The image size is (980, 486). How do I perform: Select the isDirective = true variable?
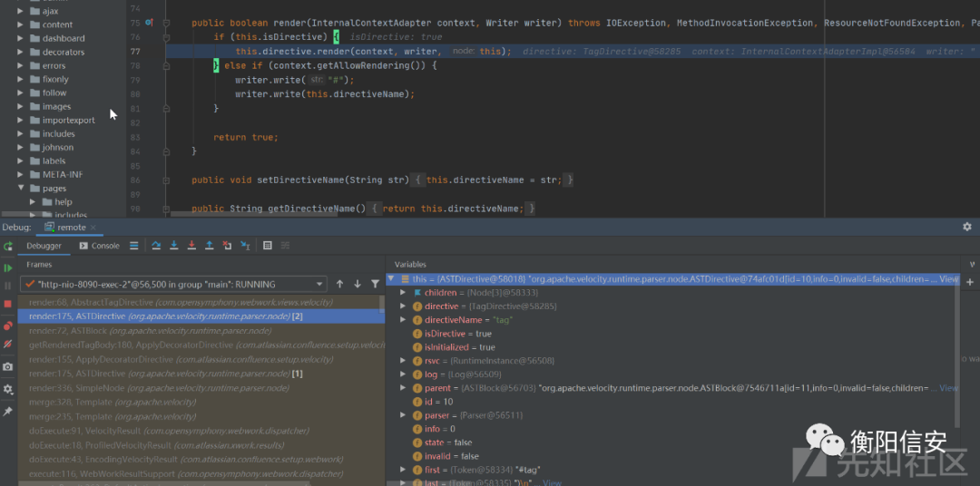[457, 334]
